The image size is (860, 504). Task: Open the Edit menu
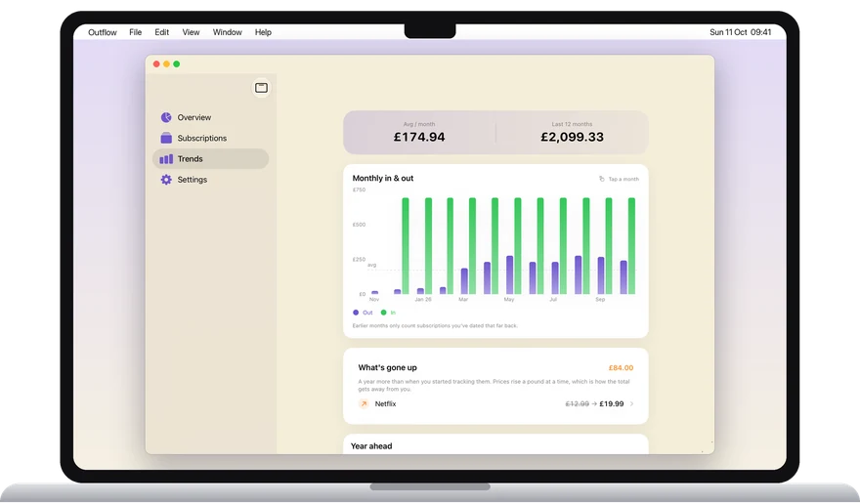pyautogui.click(x=162, y=32)
